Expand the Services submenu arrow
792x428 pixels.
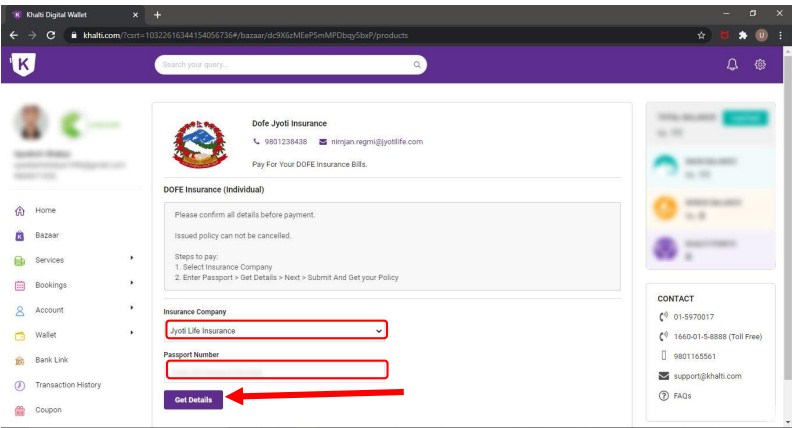[x=131, y=259]
